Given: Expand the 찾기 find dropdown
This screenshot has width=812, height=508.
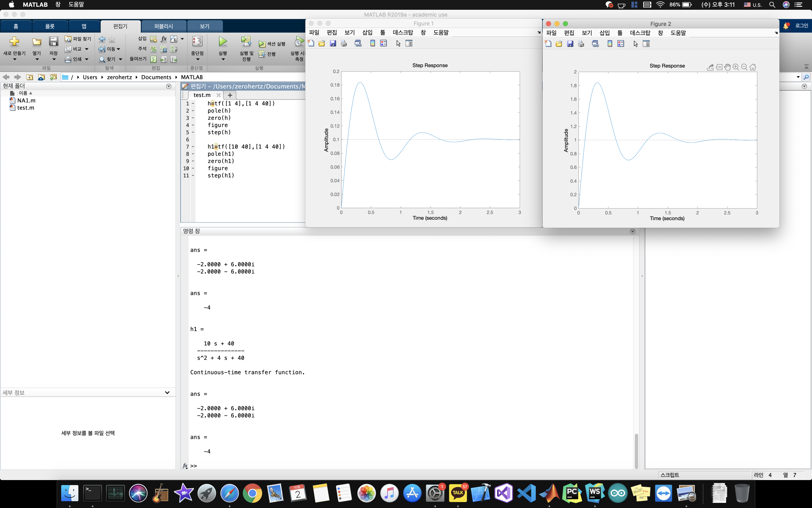Looking at the screenshot, I should [121, 59].
